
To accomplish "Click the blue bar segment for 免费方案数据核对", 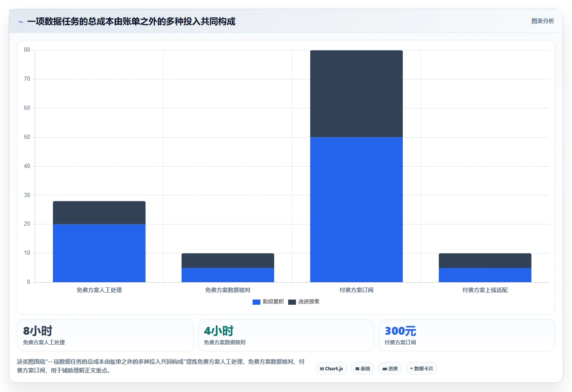I will click(x=228, y=275).
